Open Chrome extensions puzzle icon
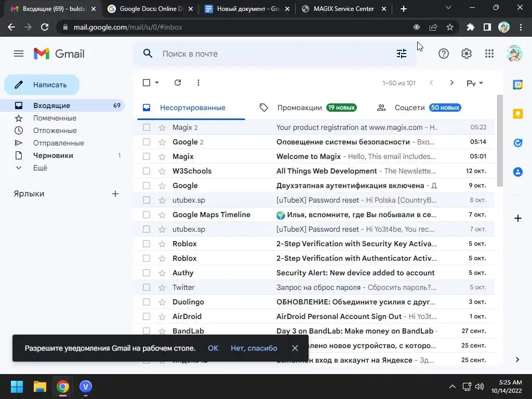532x399 pixels. coord(470,27)
